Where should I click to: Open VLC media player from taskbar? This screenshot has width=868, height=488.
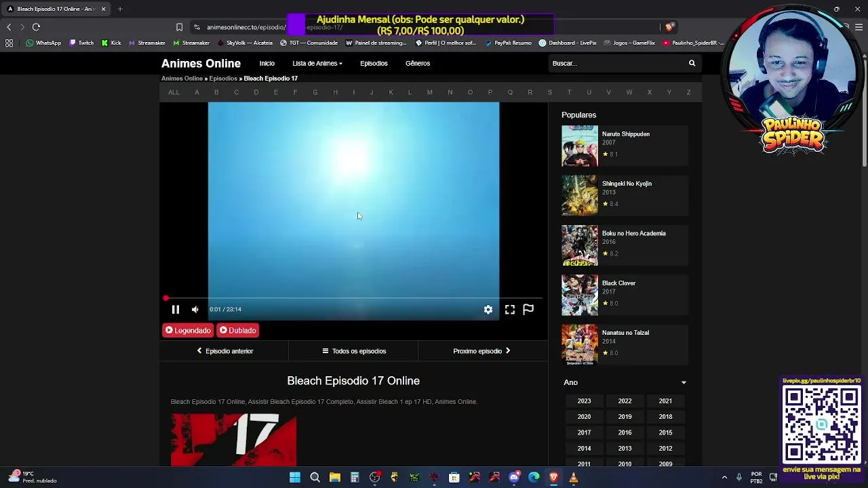[574, 478]
